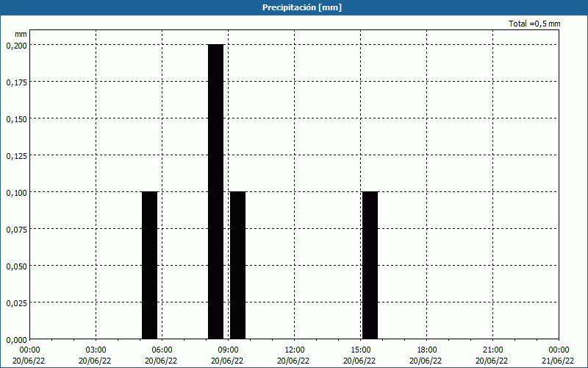Click the 00:00 label above 20/06/22
Screen dimensions: 588x368
pyautogui.click(x=29, y=350)
